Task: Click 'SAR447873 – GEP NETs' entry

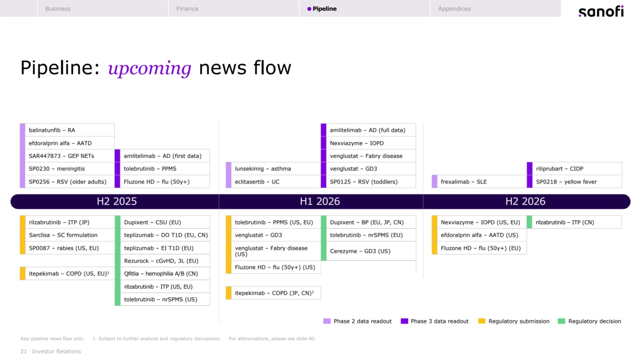Action: [67, 156]
